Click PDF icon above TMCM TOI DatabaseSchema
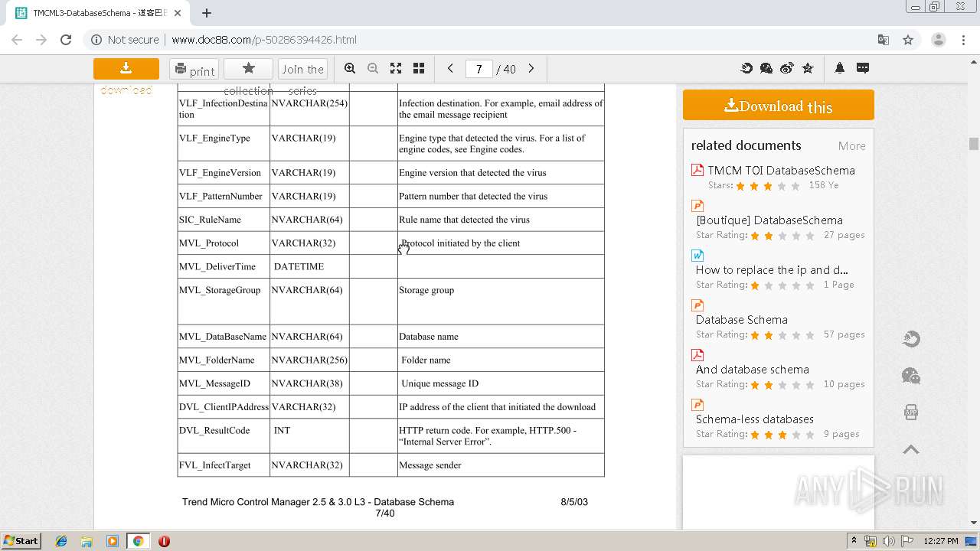The image size is (980, 551). click(x=697, y=170)
